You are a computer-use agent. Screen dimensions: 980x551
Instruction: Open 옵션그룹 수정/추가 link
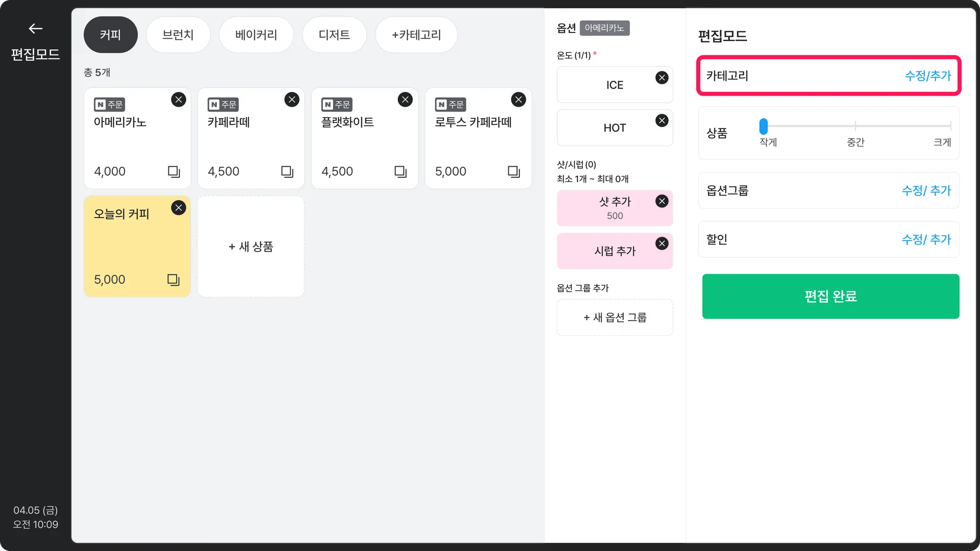point(926,190)
